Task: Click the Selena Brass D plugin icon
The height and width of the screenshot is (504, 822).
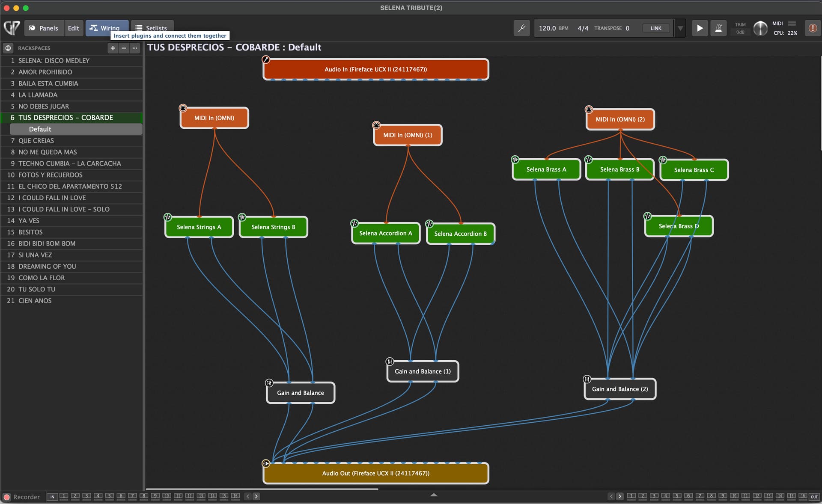Action: [648, 216]
